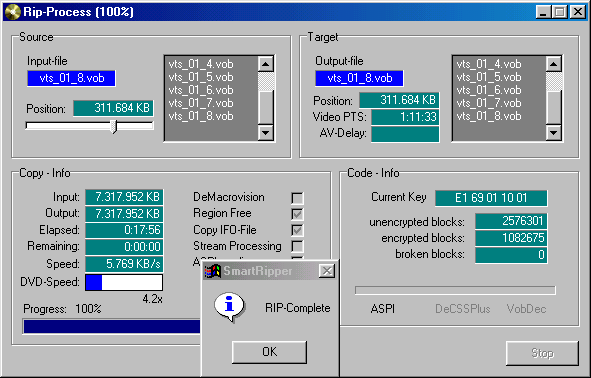Click the 4.2x DVD speed text
The width and height of the screenshot is (591, 378).
(x=153, y=299)
